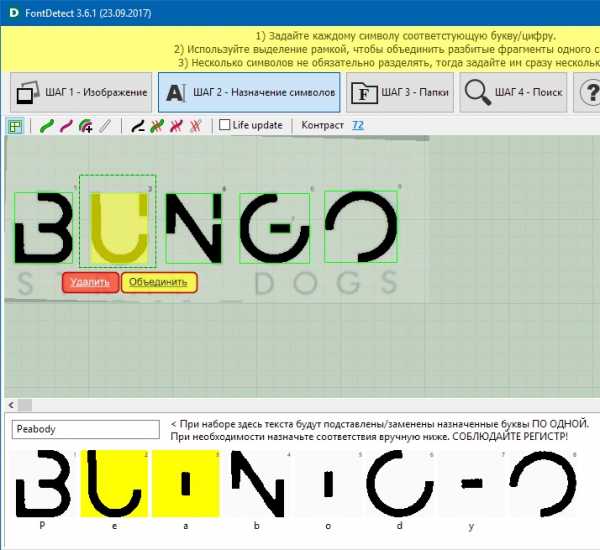The width and height of the screenshot is (600, 550).
Task: Select the letter B box in image
Action: [x=43, y=228]
